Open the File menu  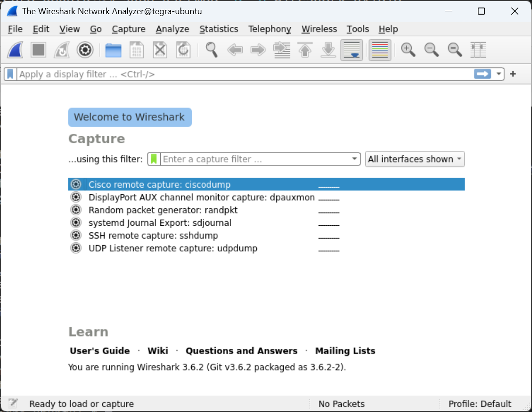(x=15, y=29)
